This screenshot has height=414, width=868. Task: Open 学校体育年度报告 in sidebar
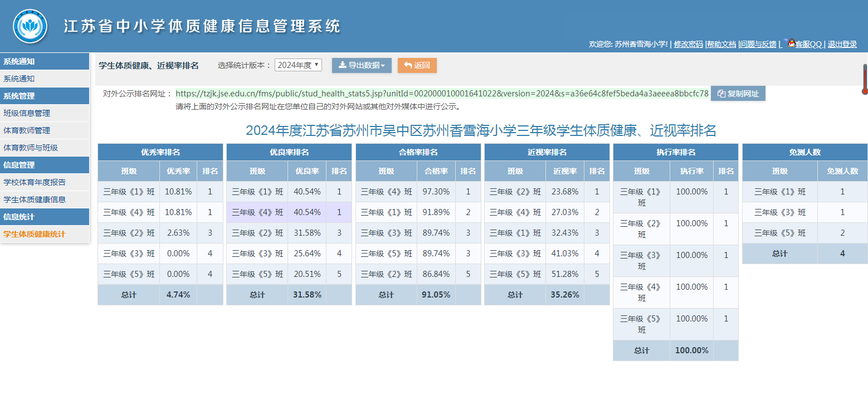point(45,182)
